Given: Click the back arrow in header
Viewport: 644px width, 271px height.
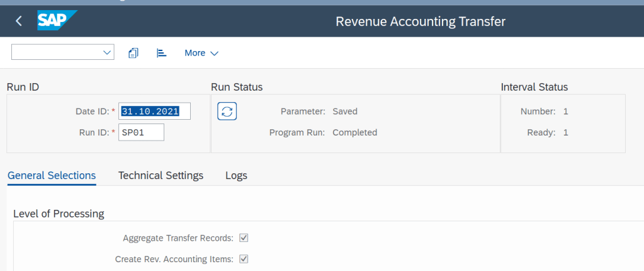Looking at the screenshot, I should point(19,21).
